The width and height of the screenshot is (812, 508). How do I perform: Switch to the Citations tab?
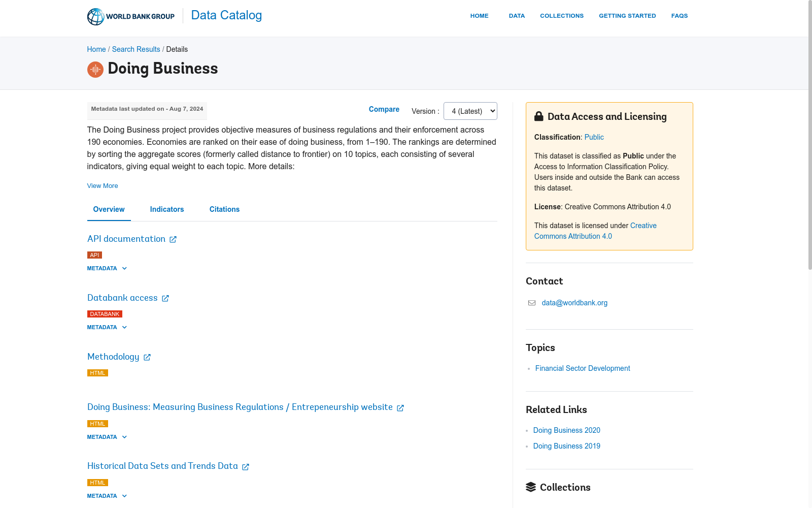coord(224,209)
